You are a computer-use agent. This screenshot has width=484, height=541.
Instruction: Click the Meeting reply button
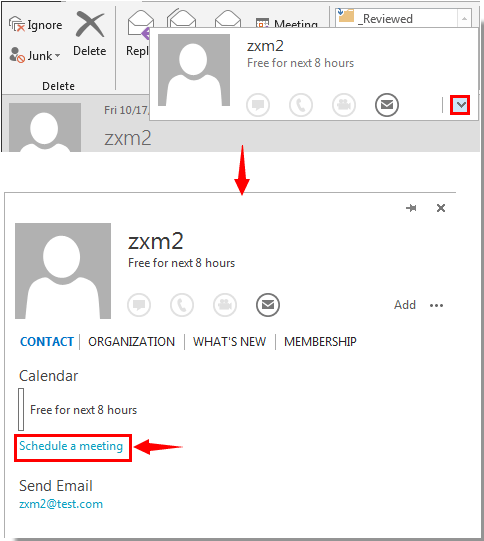coord(287,22)
